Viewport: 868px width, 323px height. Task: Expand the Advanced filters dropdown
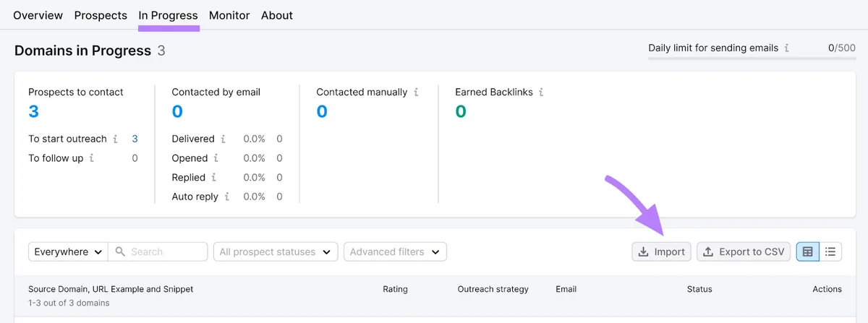click(x=395, y=251)
